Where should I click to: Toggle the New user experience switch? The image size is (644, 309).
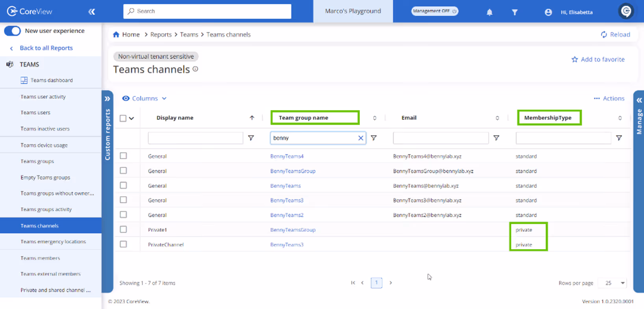pyautogui.click(x=12, y=31)
